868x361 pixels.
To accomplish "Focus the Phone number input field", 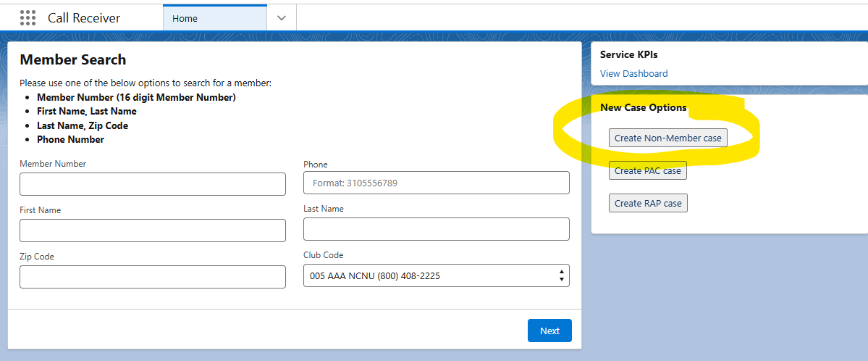I will (x=436, y=183).
